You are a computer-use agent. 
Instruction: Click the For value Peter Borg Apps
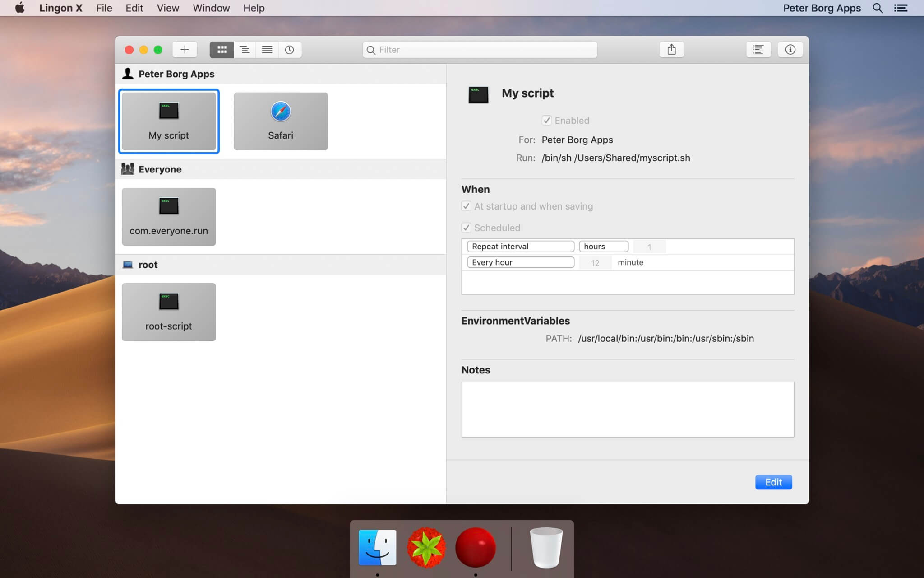point(577,140)
